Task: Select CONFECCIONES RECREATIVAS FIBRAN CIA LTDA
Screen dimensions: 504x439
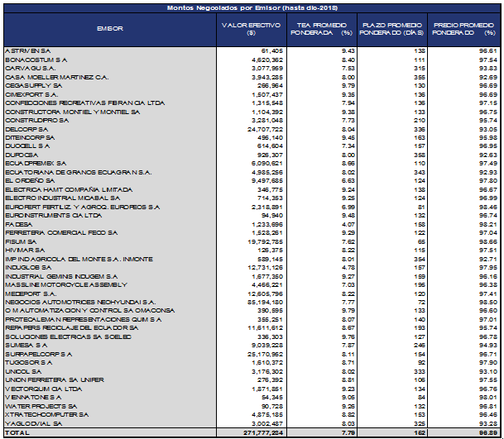Action: click(85, 103)
